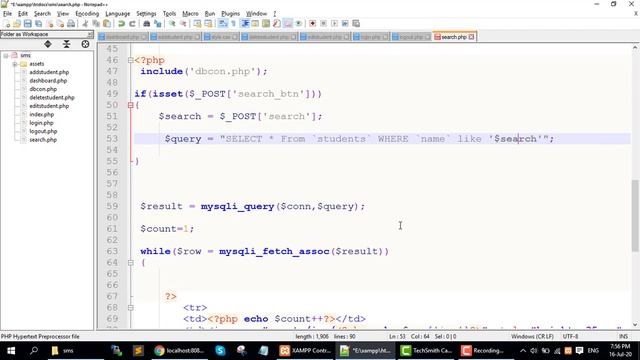Open the XAMPP Control taskbar button
640x360 pixels.
(x=305, y=351)
